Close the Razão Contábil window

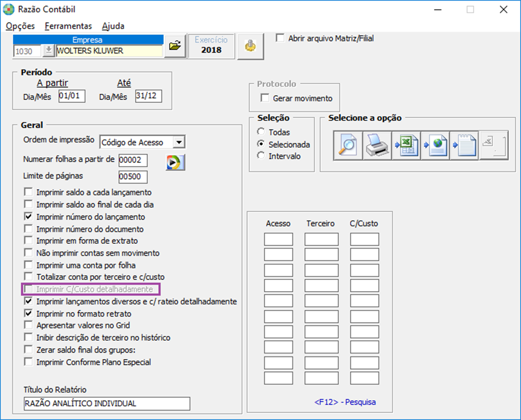[504, 9]
